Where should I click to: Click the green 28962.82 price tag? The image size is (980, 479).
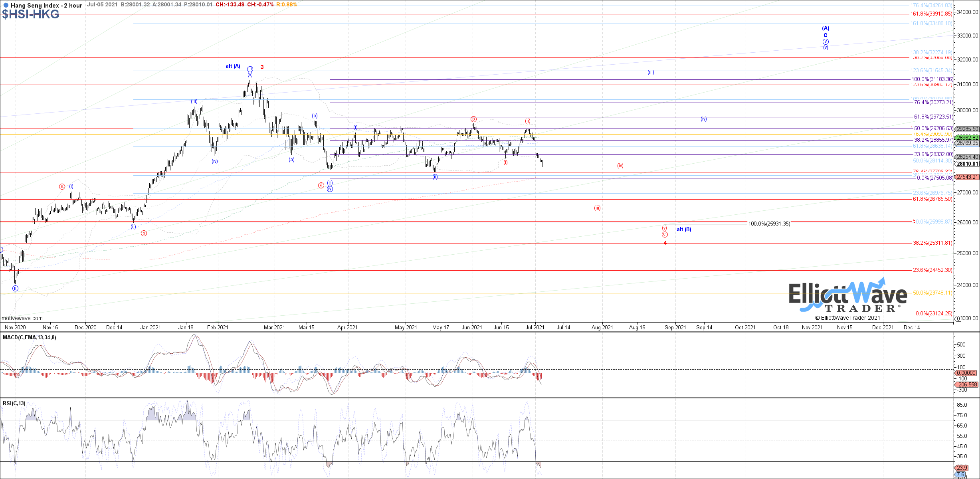pos(967,137)
